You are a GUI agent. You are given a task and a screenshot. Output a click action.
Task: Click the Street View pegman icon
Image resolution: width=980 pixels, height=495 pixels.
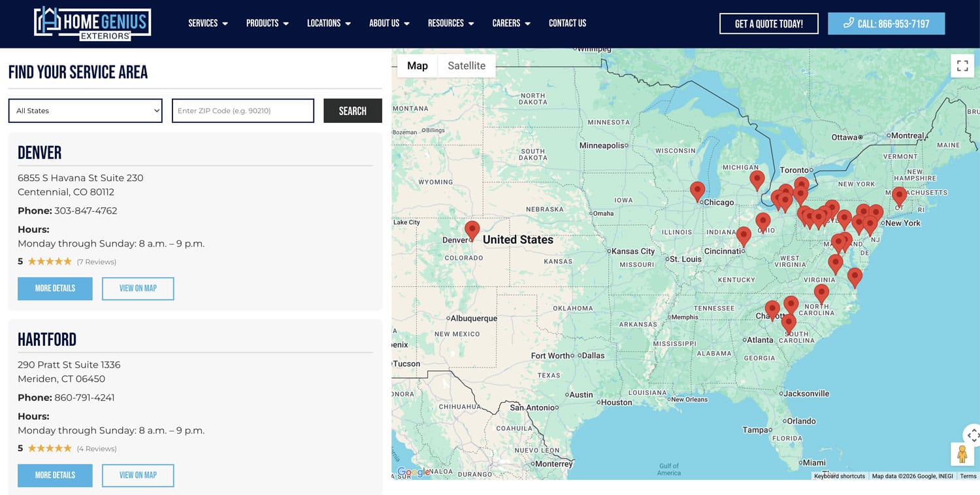961,454
